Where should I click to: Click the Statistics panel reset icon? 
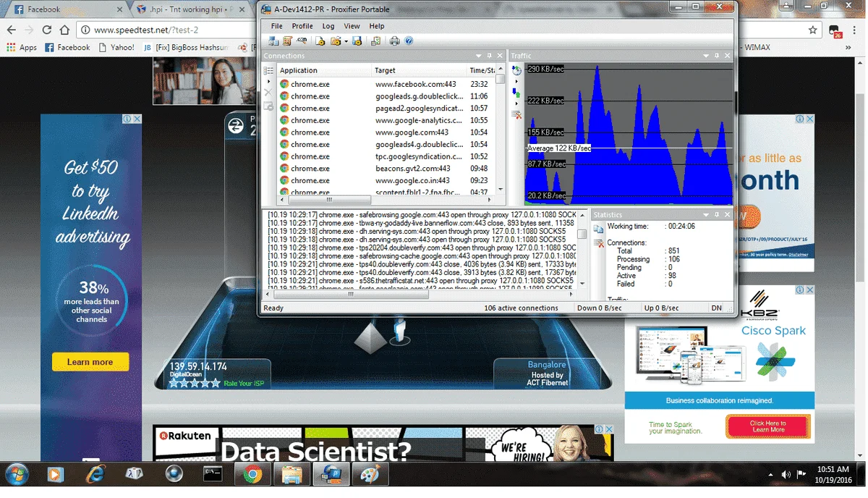point(598,244)
